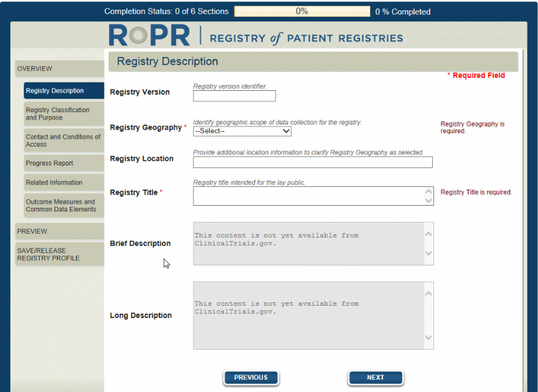Open Contact and Conditions of Access

pos(64,140)
